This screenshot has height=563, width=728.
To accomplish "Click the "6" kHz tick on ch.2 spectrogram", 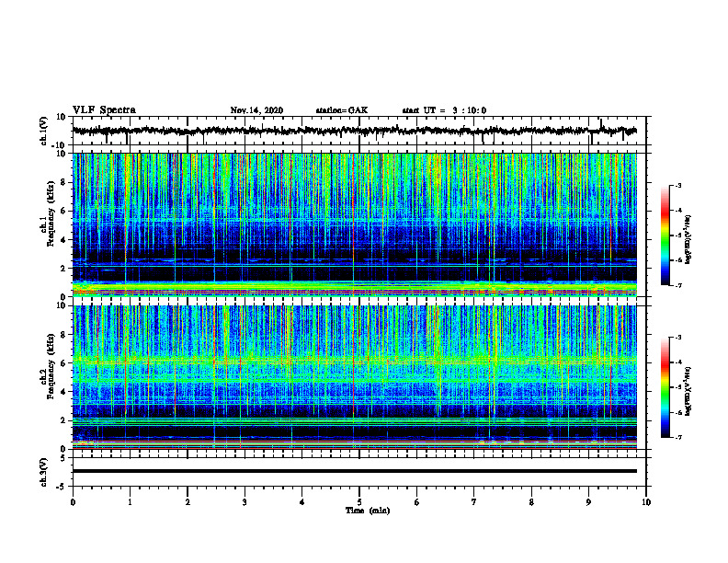I will pos(64,363).
